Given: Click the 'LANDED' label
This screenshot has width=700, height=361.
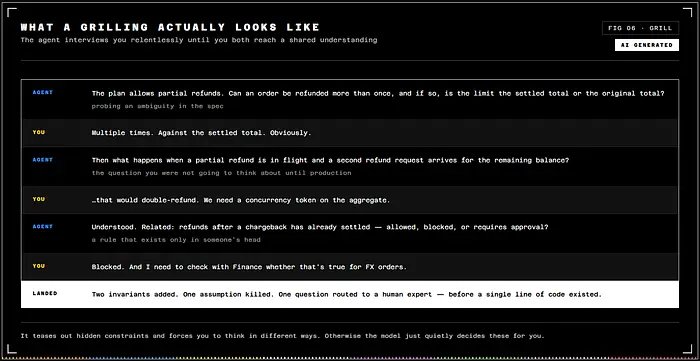Looking at the screenshot, I should (45, 294).
